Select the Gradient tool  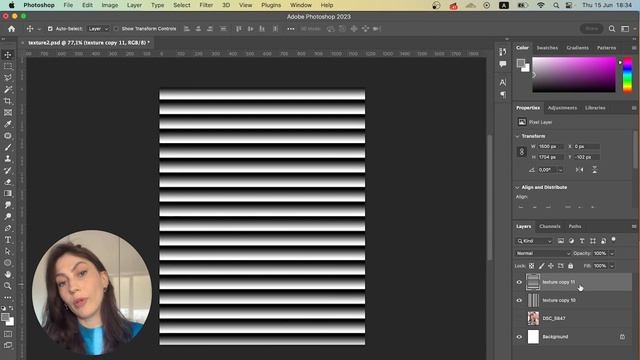(8, 193)
